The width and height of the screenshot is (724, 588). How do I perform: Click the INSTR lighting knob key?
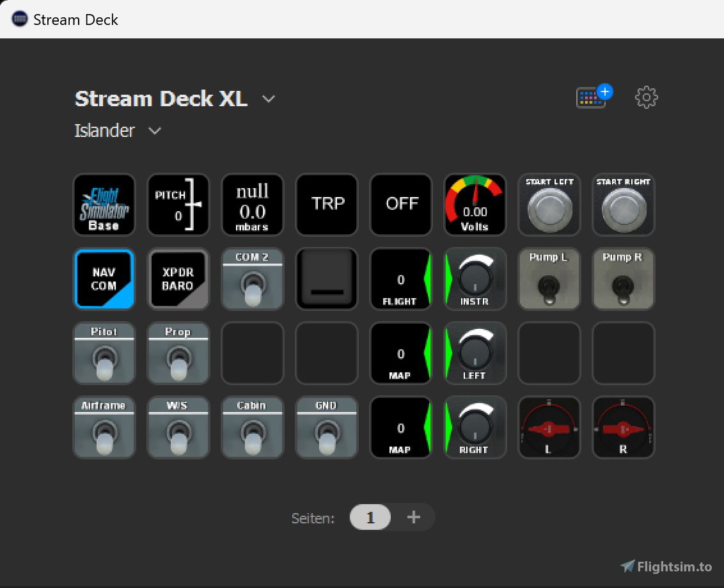[x=475, y=278]
